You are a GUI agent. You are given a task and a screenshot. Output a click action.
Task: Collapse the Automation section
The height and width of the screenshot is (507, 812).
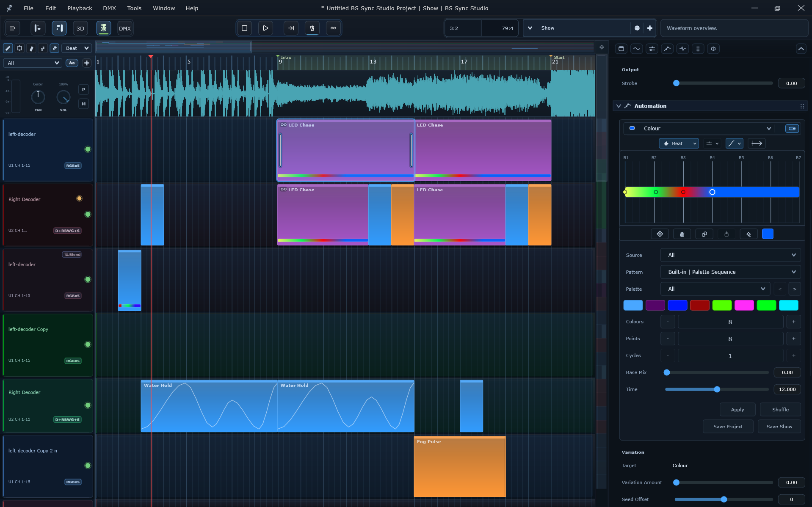pyautogui.click(x=619, y=106)
